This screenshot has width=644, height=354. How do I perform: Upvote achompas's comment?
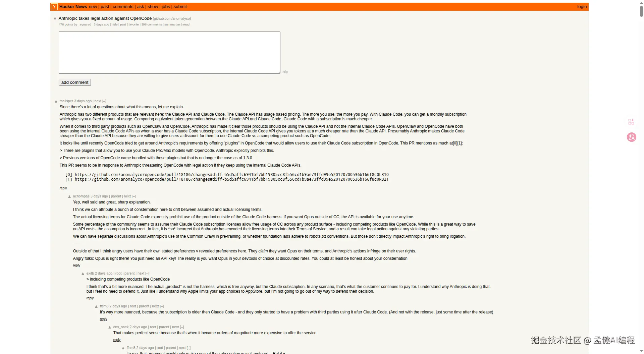(69, 196)
